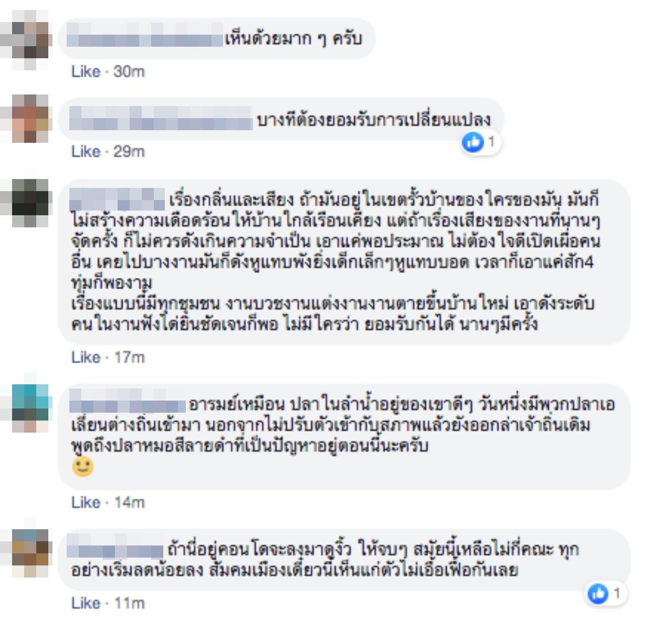The image size is (672, 619).
Task: Open the 30m timestamp of first comment
Action: coord(129,71)
